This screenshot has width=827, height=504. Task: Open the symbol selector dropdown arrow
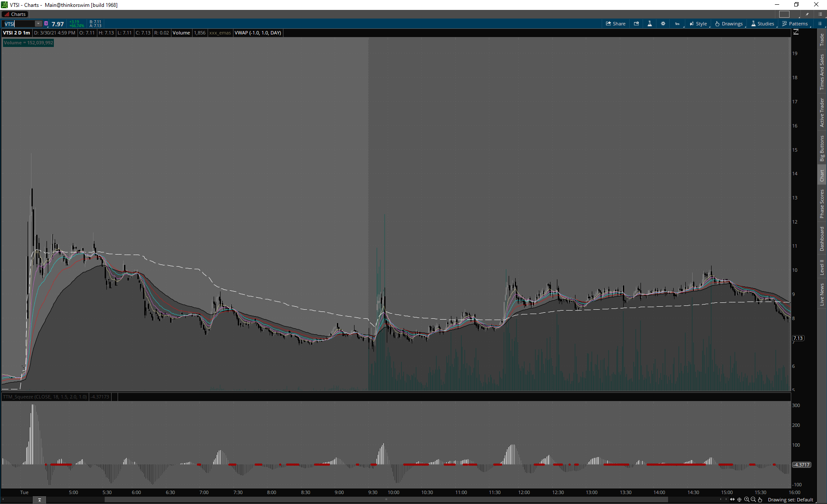(x=38, y=24)
